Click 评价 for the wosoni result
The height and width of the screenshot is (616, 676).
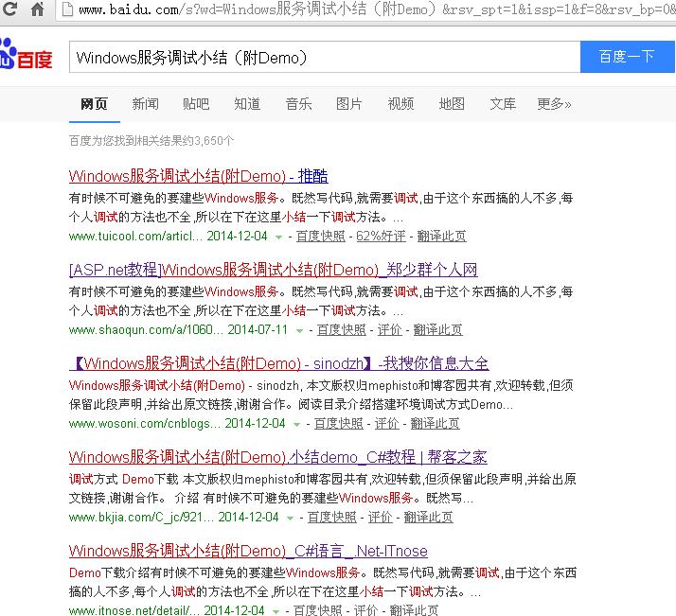pyautogui.click(x=386, y=424)
